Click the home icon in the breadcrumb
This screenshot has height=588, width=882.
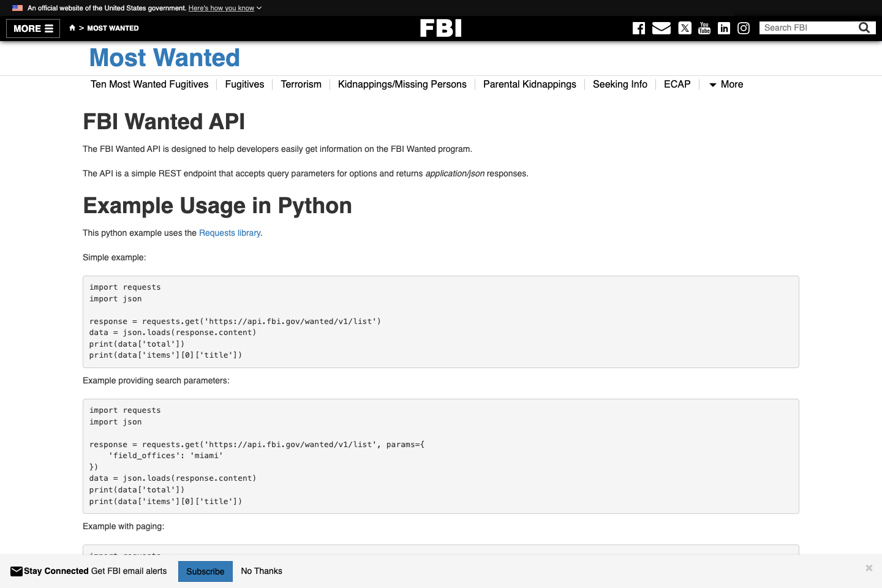point(72,28)
